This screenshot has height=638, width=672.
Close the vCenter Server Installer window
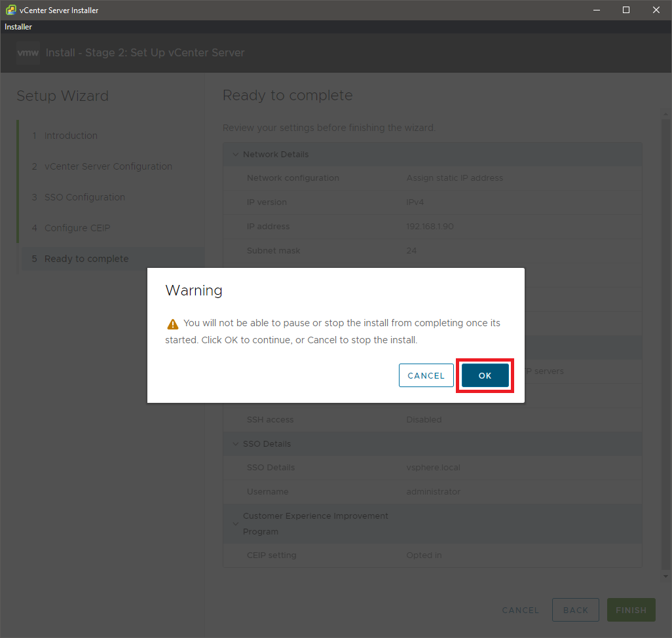coord(656,10)
